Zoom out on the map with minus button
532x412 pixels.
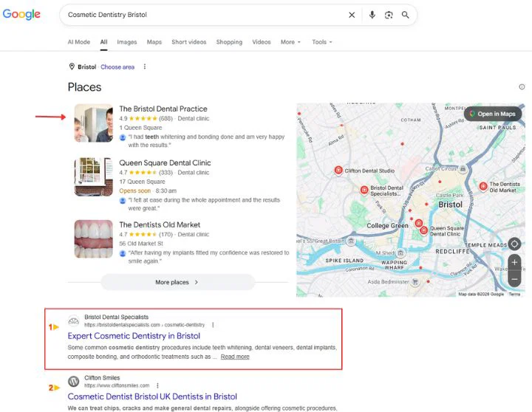point(514,279)
